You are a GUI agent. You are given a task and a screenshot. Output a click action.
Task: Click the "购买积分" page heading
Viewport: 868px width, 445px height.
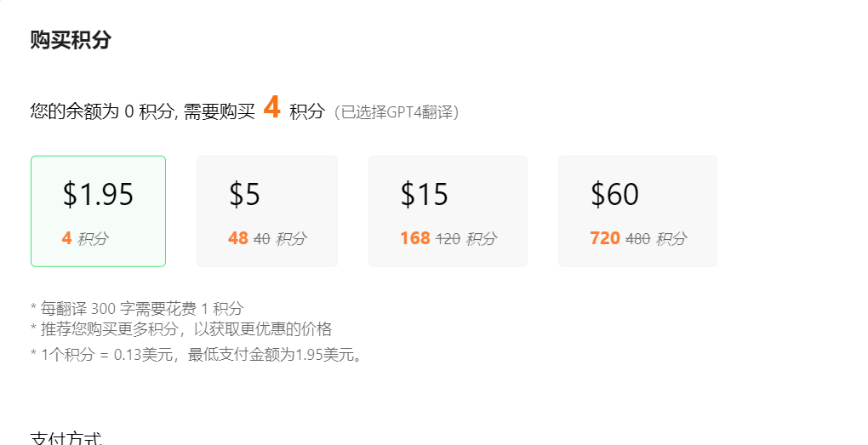pos(71,40)
